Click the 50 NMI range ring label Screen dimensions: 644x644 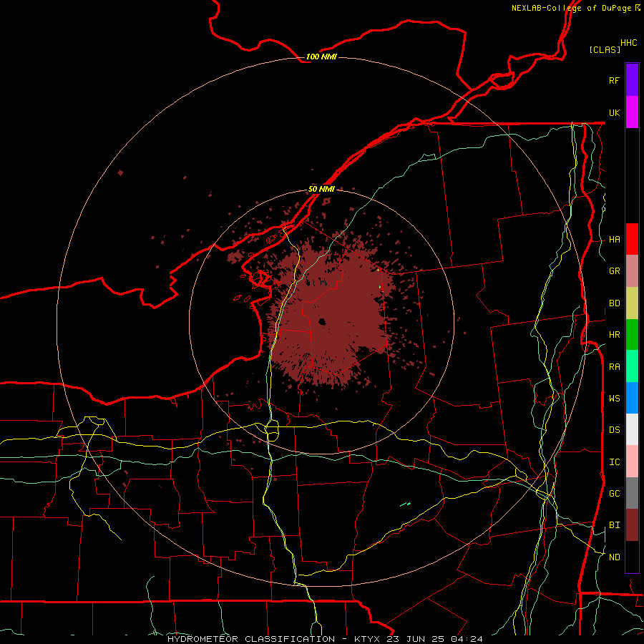coord(321,190)
